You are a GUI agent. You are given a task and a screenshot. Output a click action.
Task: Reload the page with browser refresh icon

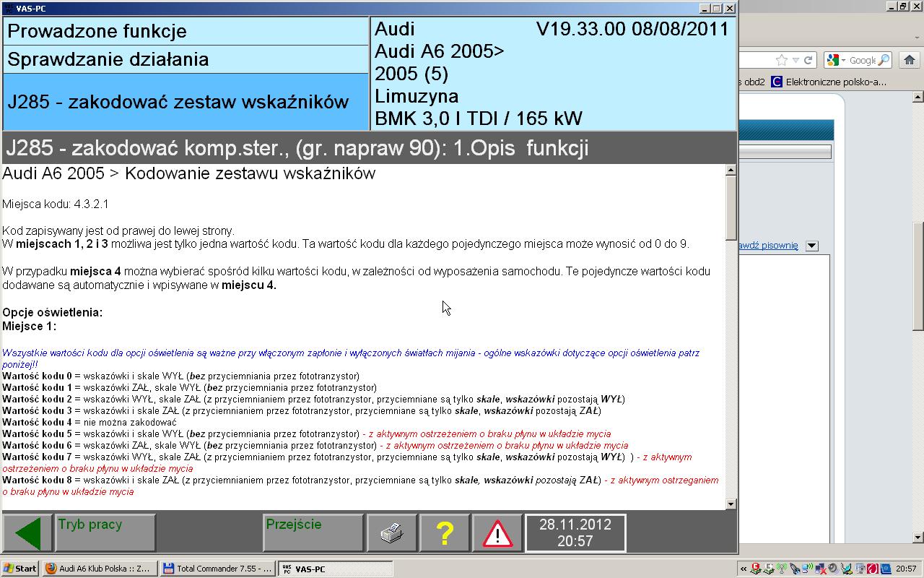click(x=808, y=60)
